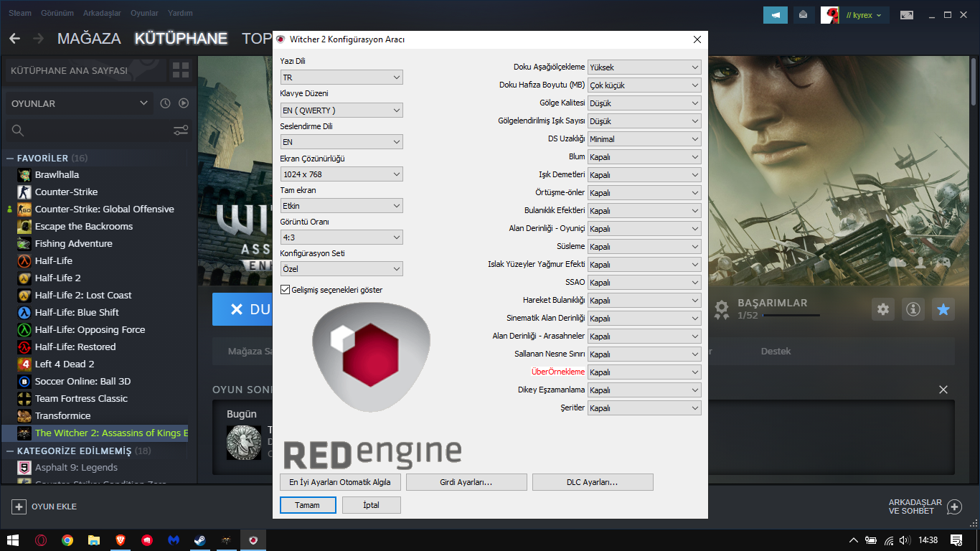
Task: Go to KÜTÜPHANE ANA SAYFASI
Action: point(85,70)
